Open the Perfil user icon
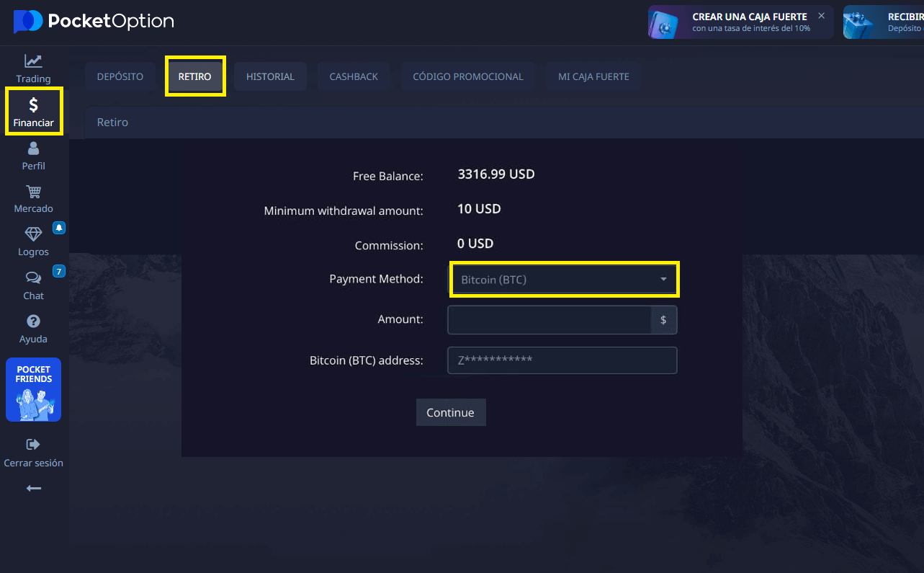924x573 pixels. coord(33,148)
